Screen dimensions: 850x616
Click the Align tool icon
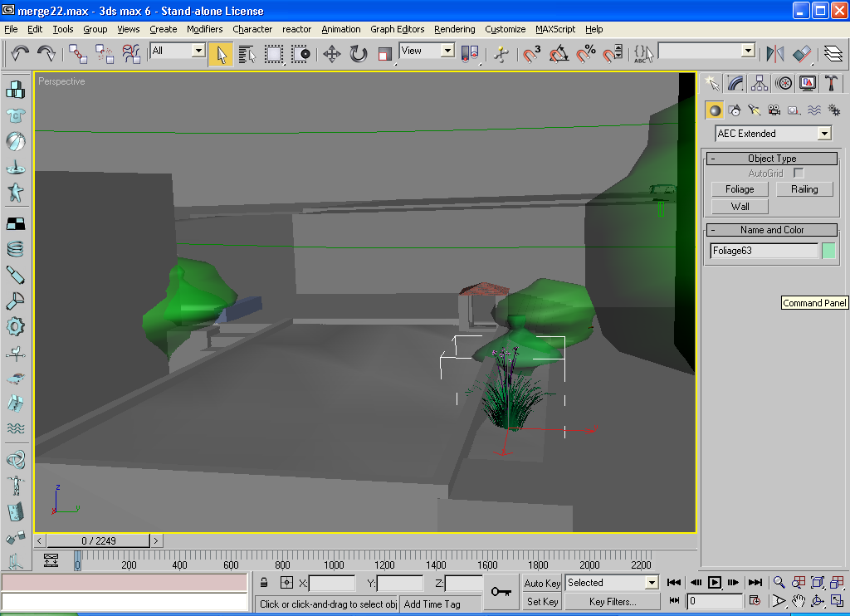802,54
